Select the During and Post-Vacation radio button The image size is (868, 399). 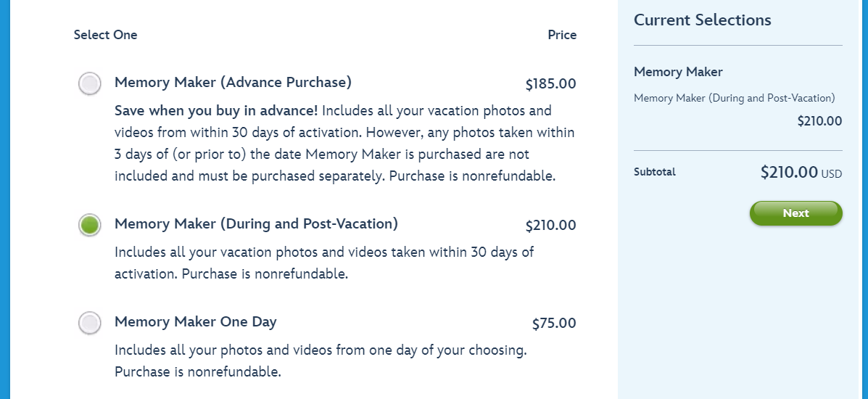[90, 225]
